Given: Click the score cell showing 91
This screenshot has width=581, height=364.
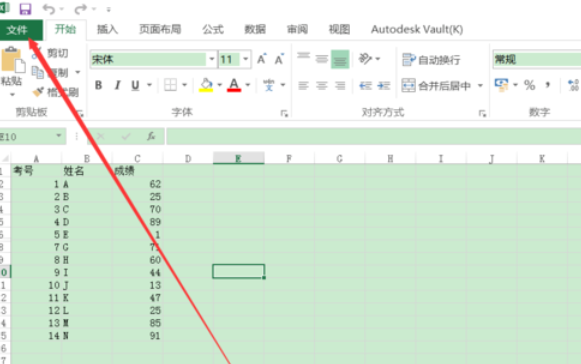Looking at the screenshot, I should tap(137, 336).
